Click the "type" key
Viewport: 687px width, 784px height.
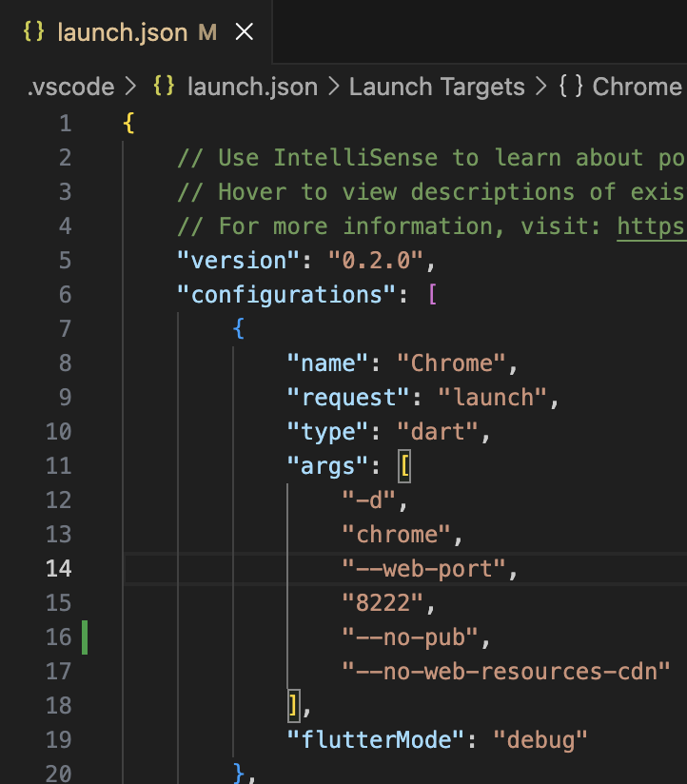[327, 432]
